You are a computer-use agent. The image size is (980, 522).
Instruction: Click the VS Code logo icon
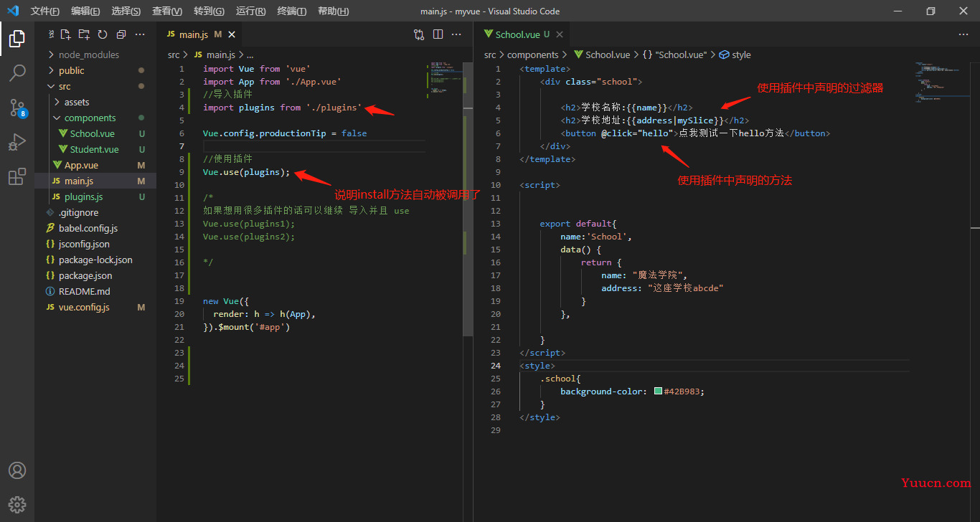tap(13, 11)
